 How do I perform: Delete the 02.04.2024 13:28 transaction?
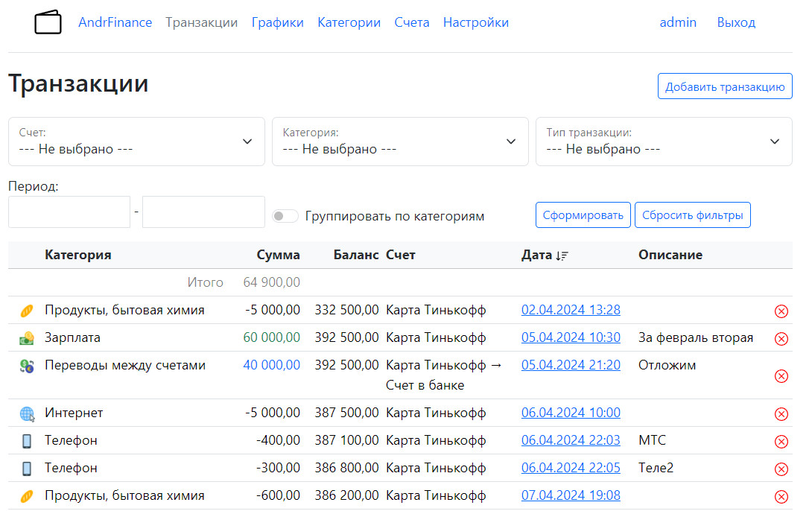pos(781,311)
